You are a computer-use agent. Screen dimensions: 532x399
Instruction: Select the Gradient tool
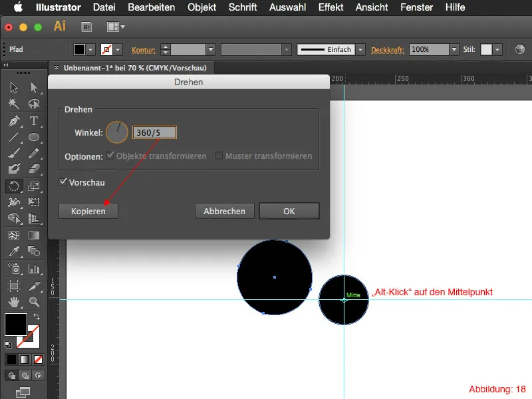click(34, 235)
